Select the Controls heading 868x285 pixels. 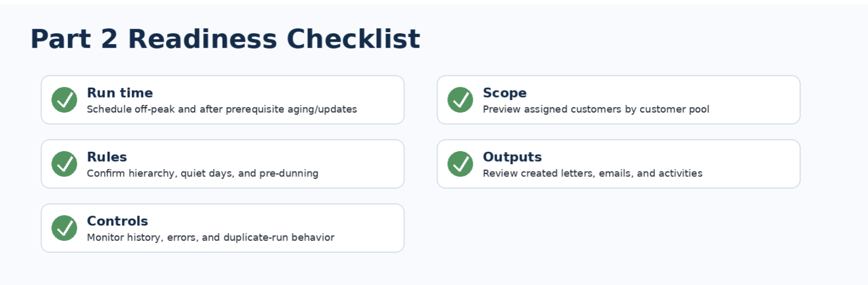pos(117,221)
